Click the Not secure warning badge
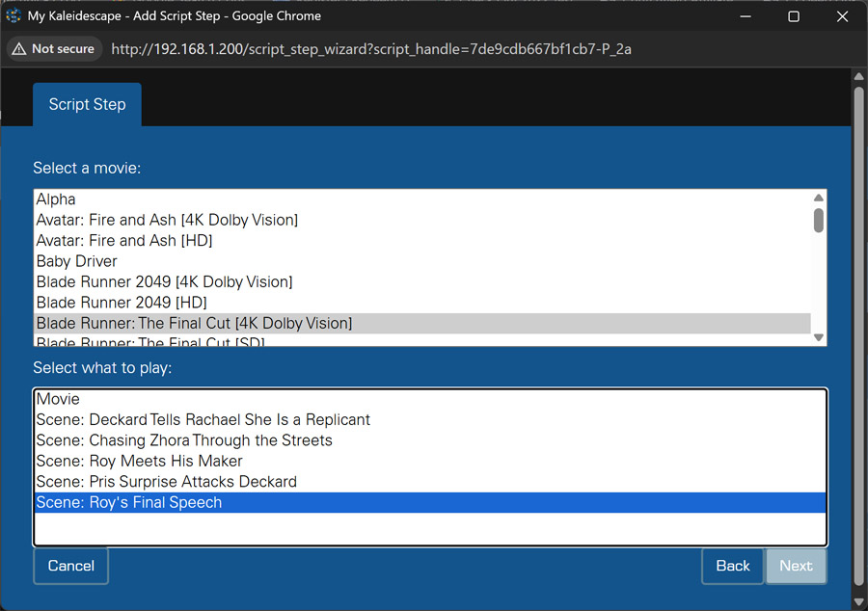868x611 pixels. coord(54,48)
